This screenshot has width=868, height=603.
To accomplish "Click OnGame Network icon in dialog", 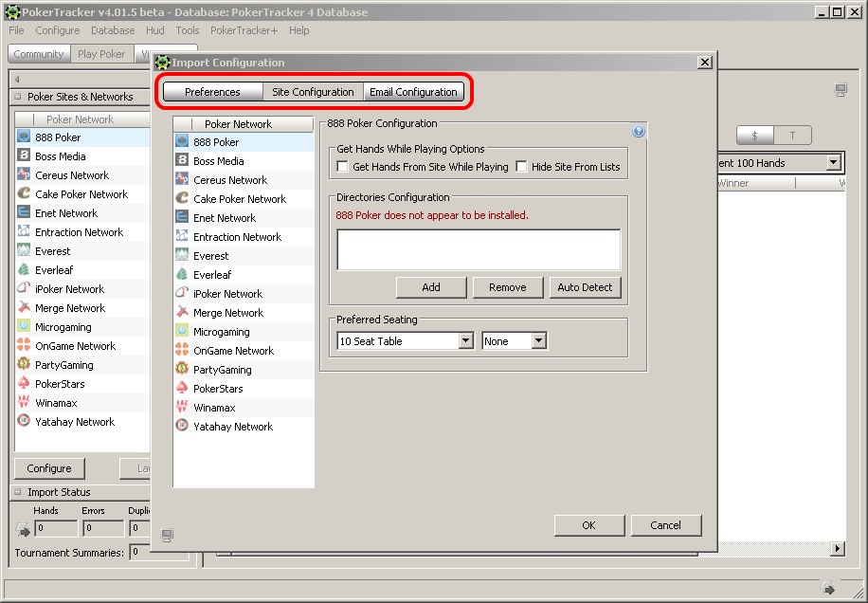I will click(182, 350).
